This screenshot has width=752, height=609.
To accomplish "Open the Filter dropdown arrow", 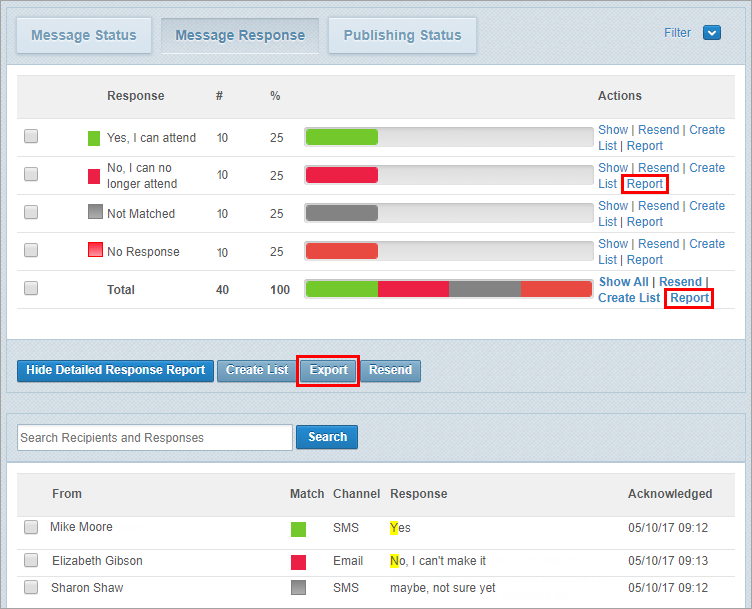I will point(712,33).
